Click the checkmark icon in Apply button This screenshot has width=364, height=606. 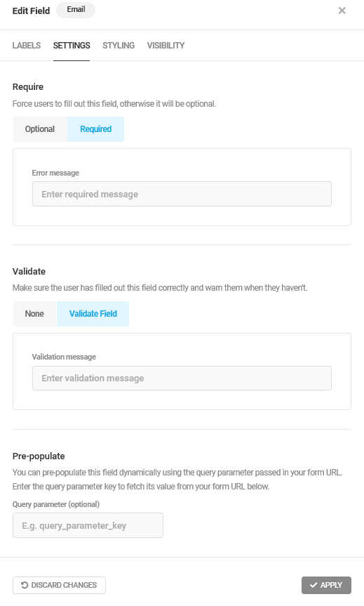tap(314, 585)
